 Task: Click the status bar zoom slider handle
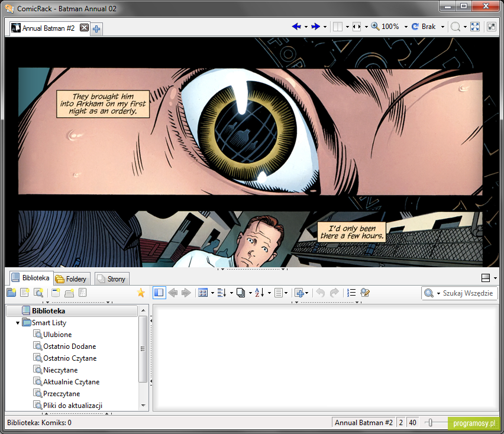(431, 423)
